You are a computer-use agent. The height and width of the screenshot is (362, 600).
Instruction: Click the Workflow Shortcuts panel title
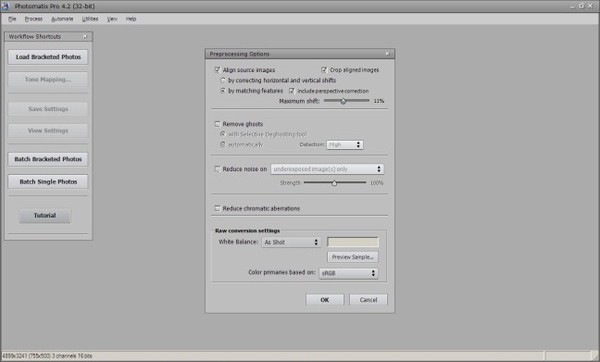pos(35,37)
